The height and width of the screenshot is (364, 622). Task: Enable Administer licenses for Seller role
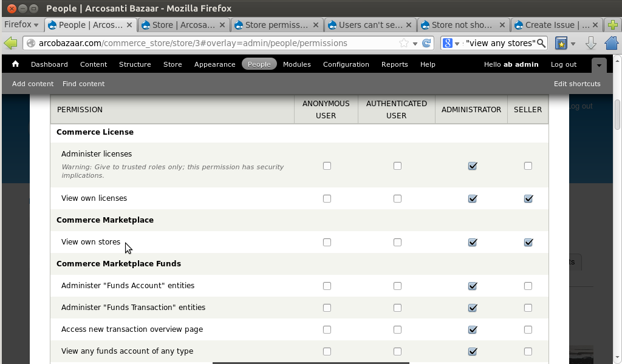click(528, 166)
